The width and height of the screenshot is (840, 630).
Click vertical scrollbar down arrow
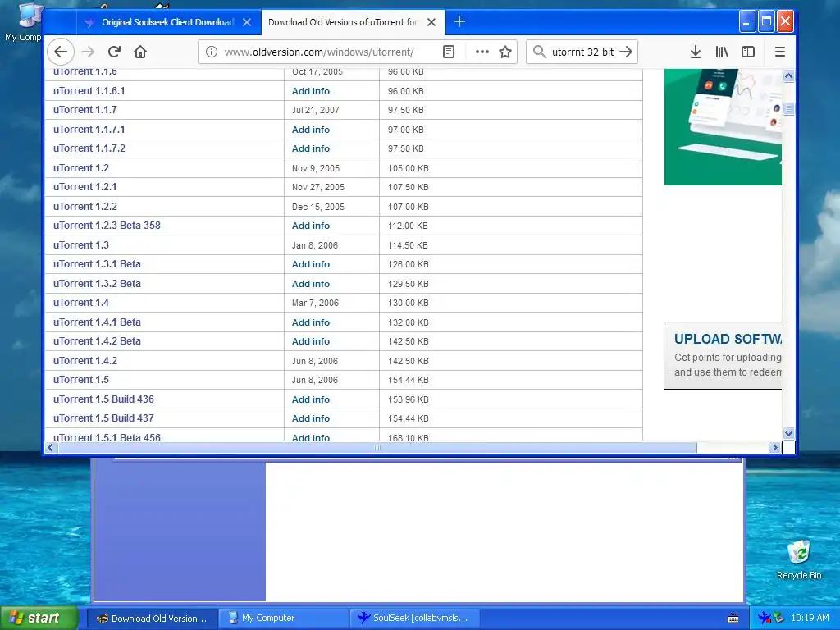click(x=788, y=433)
